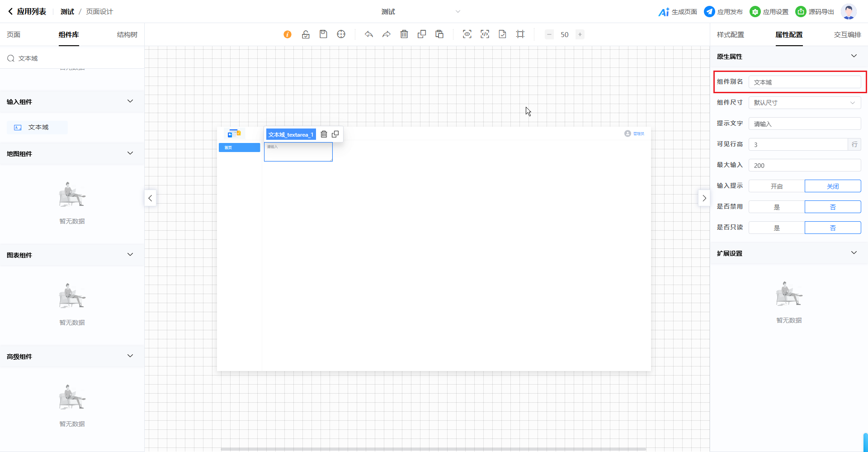Delete the selected textarea via its trash icon
Viewport: 868px width, 452px height.
click(324, 134)
